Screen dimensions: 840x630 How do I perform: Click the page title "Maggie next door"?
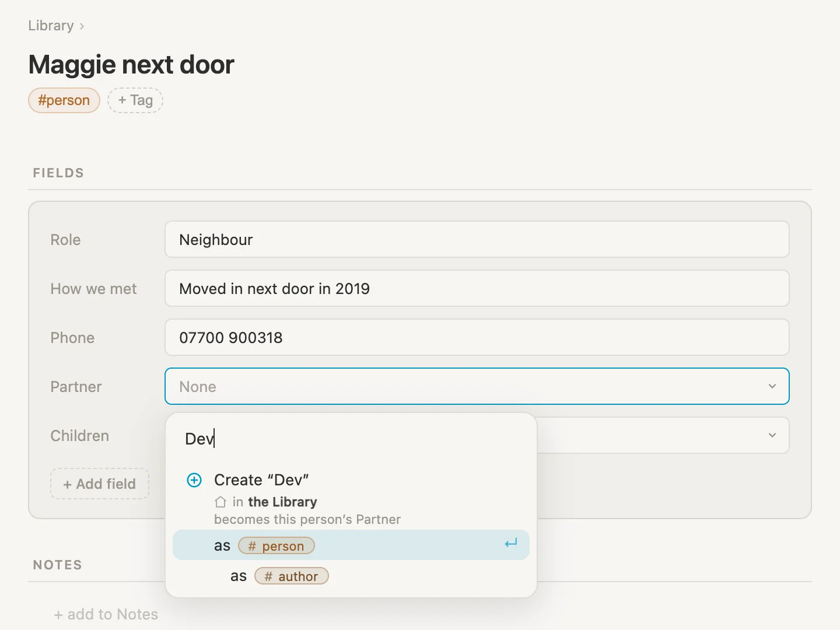tap(131, 65)
